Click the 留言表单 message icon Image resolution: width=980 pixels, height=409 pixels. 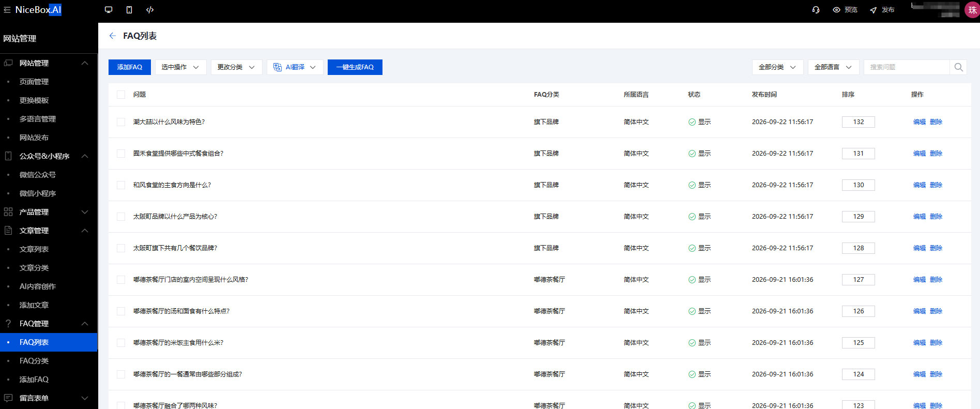pos(8,398)
